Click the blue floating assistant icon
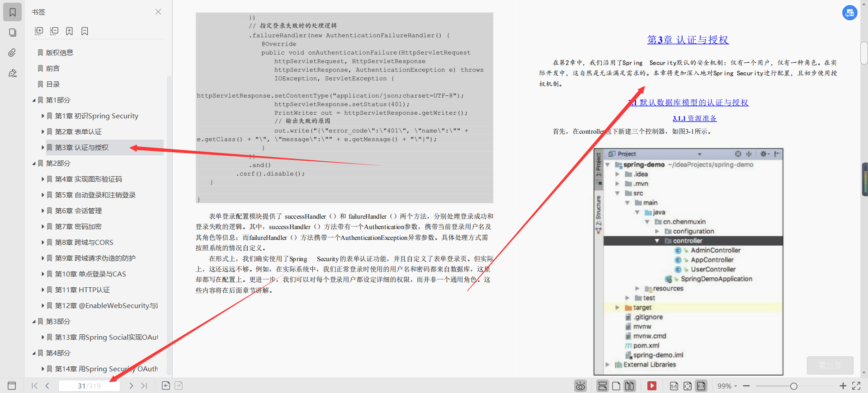The height and width of the screenshot is (393, 868). (850, 13)
